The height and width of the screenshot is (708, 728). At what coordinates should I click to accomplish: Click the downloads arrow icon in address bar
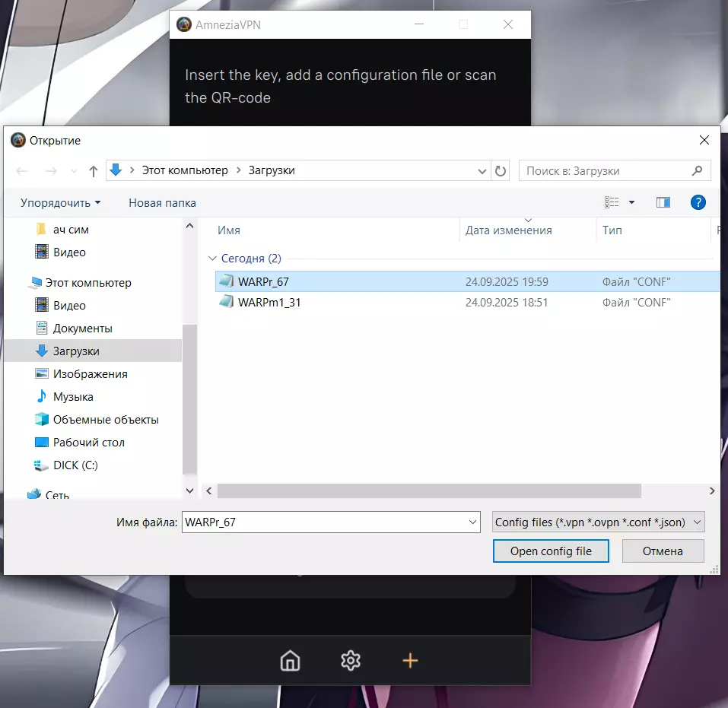tap(116, 170)
